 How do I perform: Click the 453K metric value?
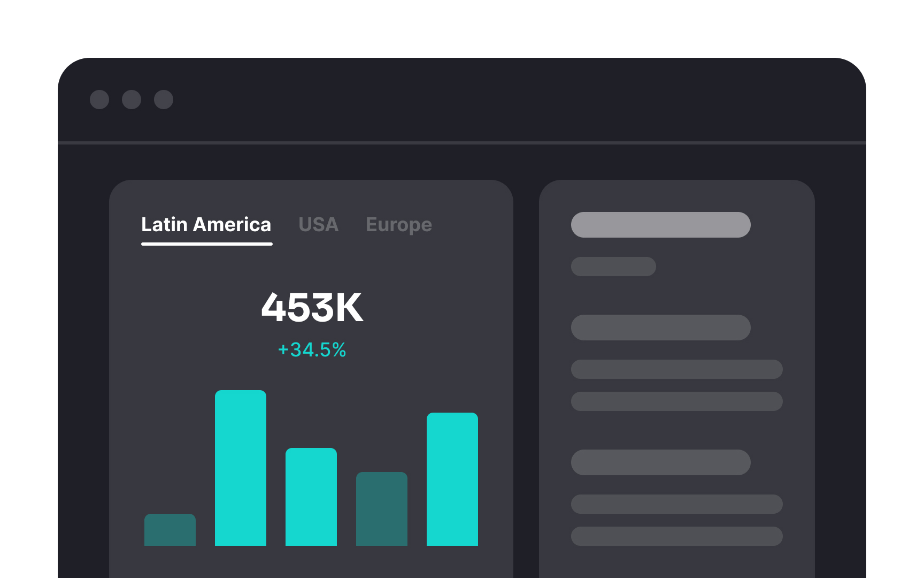(x=312, y=308)
